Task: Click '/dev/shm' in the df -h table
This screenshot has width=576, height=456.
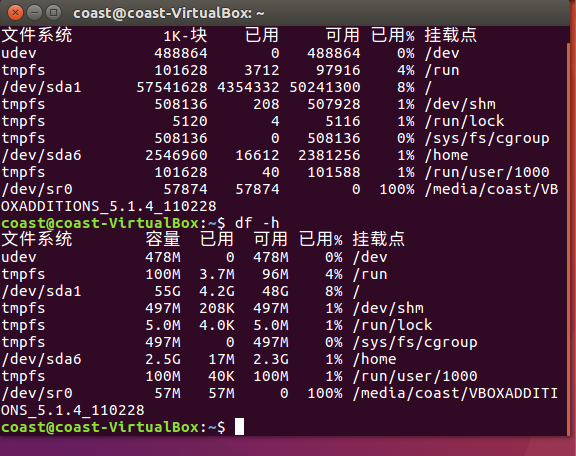Action: 388,308
